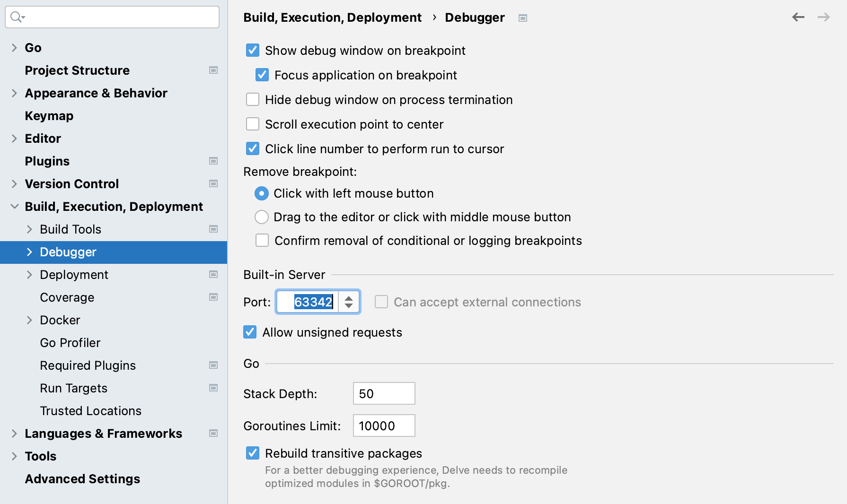Click project settings icon beside Project Structure
This screenshot has width=847, height=504.
213,70
